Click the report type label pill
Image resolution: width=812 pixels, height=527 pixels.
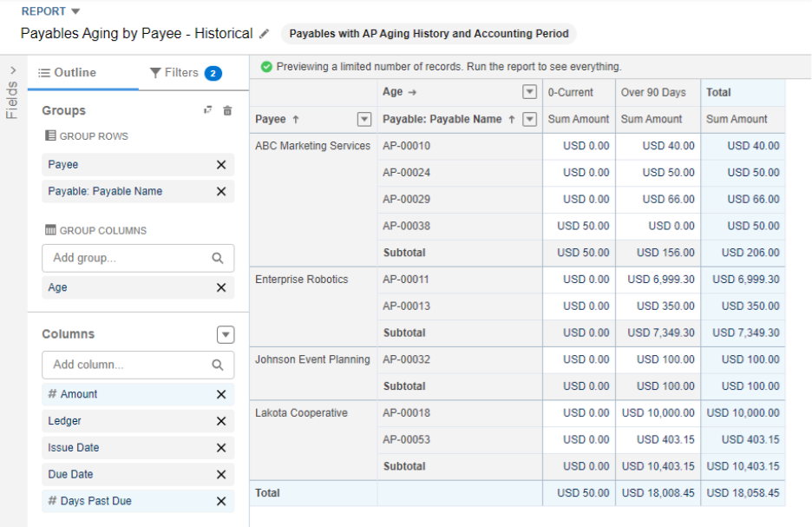pos(429,34)
